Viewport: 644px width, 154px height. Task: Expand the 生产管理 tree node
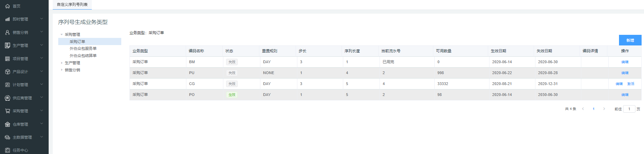click(x=62, y=63)
